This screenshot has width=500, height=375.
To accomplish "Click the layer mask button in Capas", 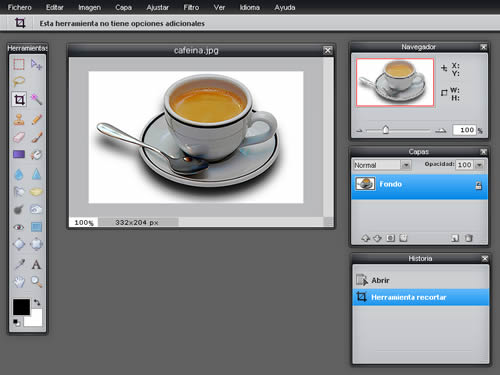I will (x=390, y=238).
